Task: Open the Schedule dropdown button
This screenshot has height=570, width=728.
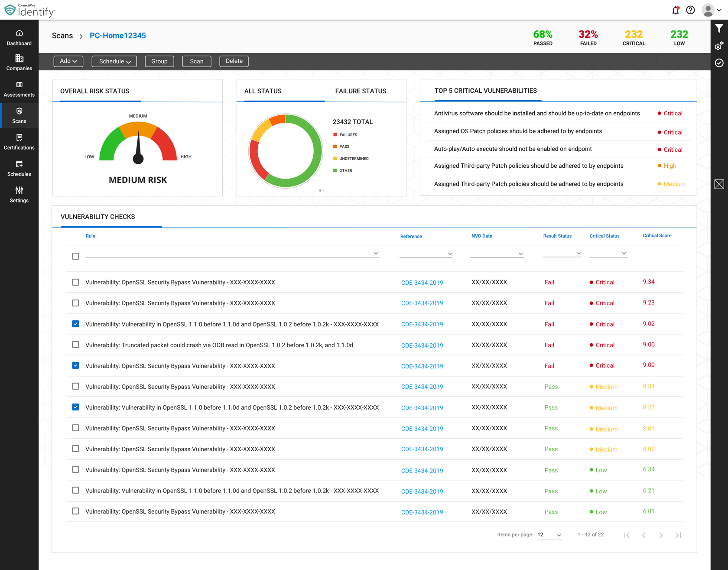Action: click(114, 61)
